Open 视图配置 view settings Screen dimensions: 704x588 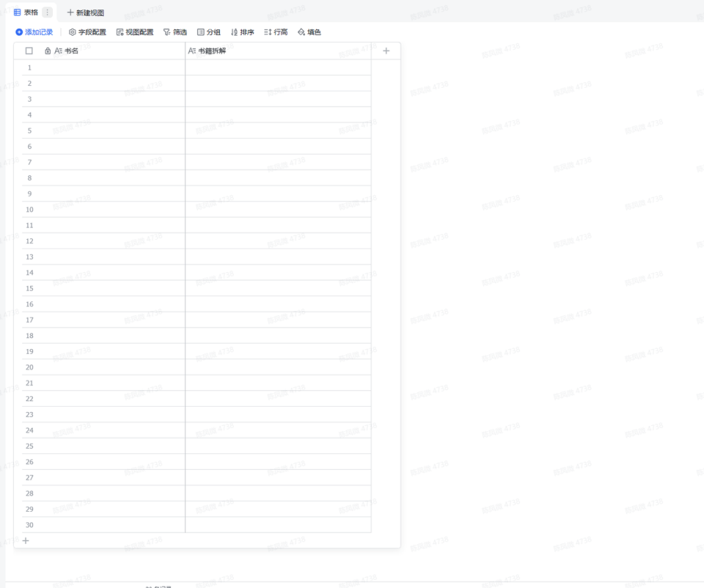pyautogui.click(x=135, y=32)
